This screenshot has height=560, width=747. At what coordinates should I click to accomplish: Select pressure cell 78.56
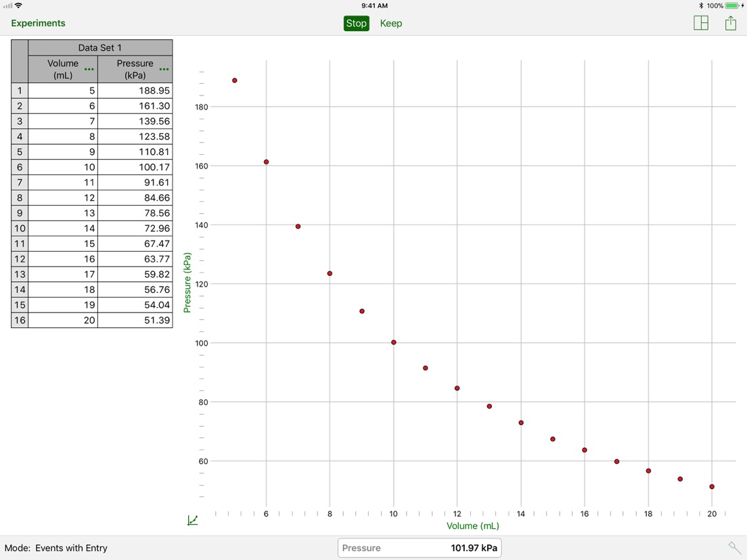pyautogui.click(x=135, y=213)
